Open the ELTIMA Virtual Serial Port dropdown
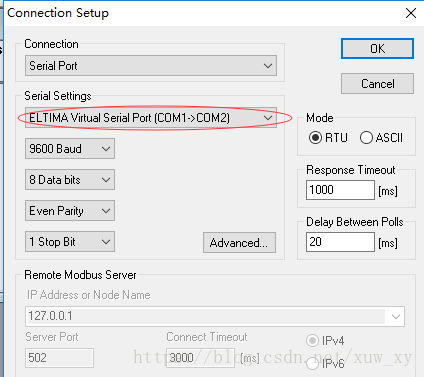This screenshot has height=377, width=424. [x=151, y=118]
